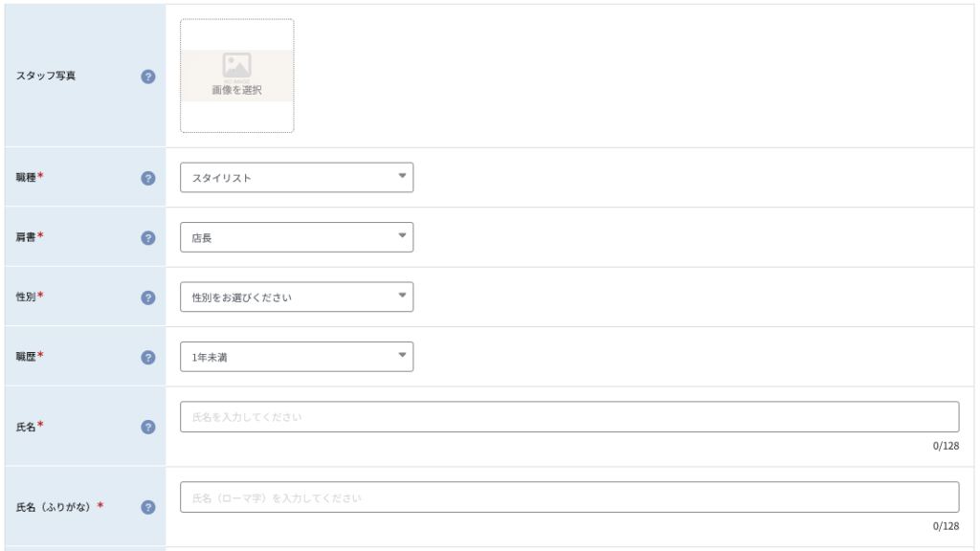The image size is (980, 551).
Task: Click the 氏名を入力してください text field
Action: pos(569,417)
